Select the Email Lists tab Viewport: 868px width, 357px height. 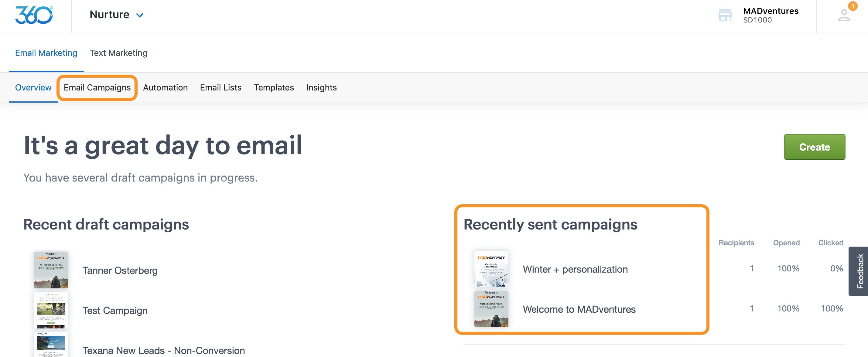(220, 87)
